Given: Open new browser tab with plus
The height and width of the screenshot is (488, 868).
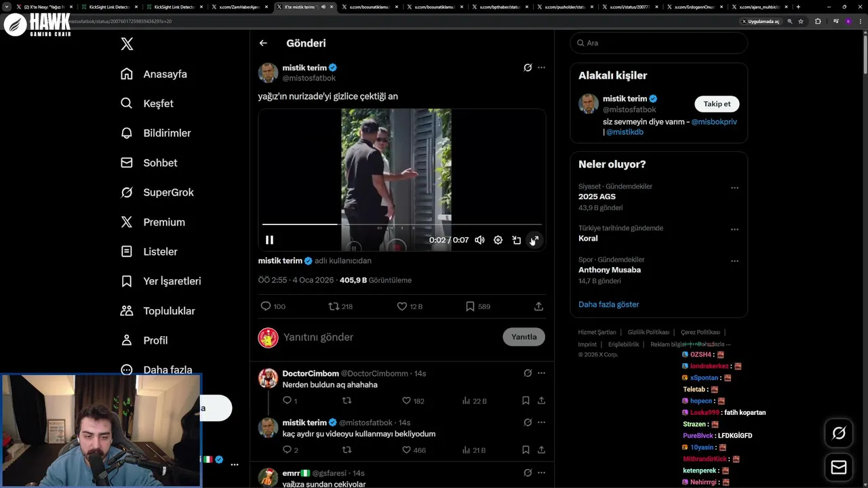Looking at the screenshot, I should [x=798, y=7].
